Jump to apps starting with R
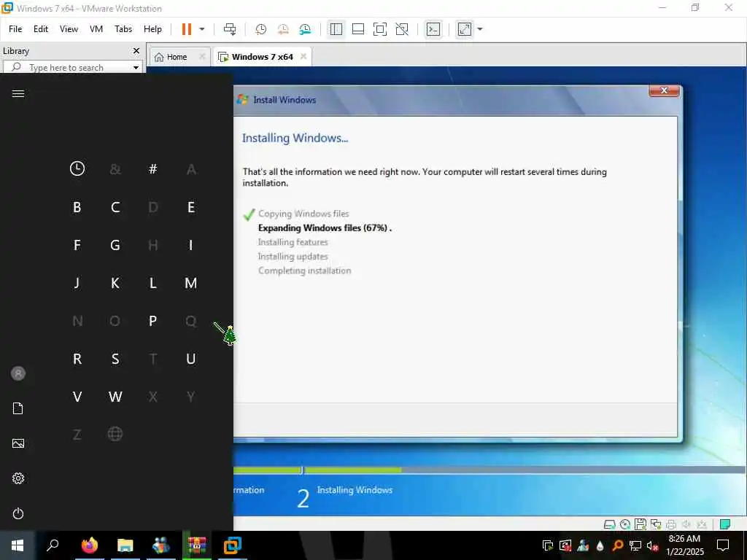This screenshot has width=747, height=560. (77, 359)
